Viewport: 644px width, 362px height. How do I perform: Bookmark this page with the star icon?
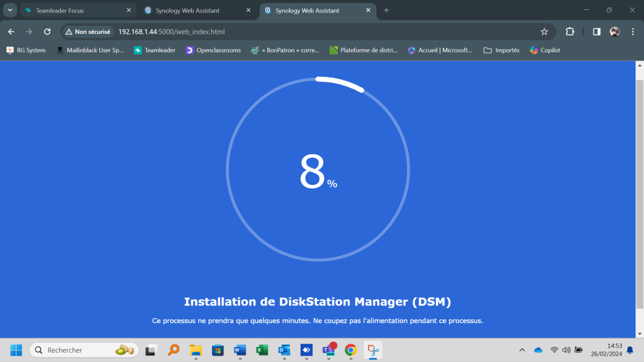tap(544, 31)
